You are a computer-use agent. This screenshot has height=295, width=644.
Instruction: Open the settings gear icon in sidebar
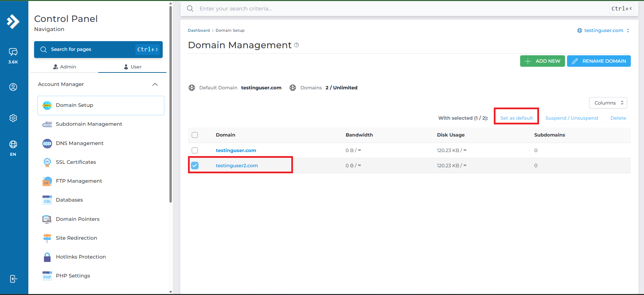coord(13,118)
